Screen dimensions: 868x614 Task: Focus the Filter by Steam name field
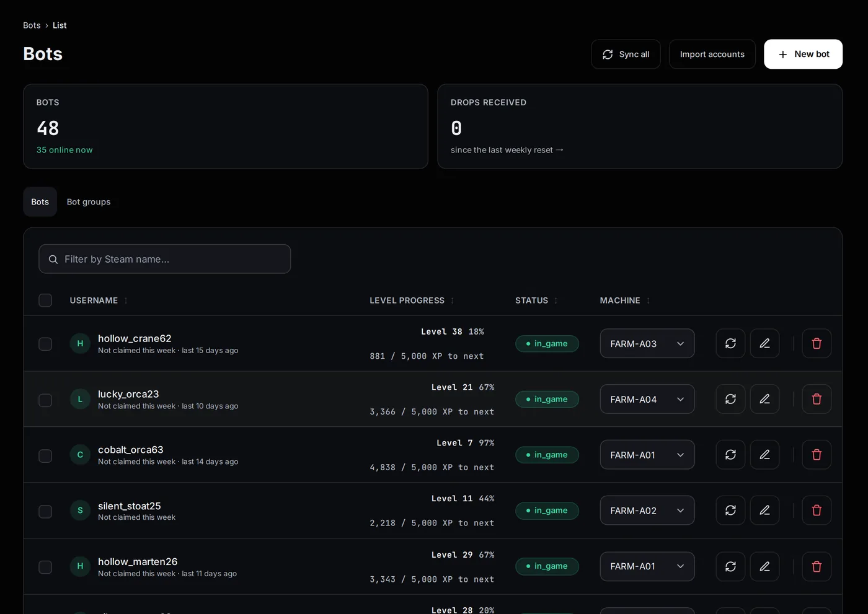pyautogui.click(x=165, y=259)
